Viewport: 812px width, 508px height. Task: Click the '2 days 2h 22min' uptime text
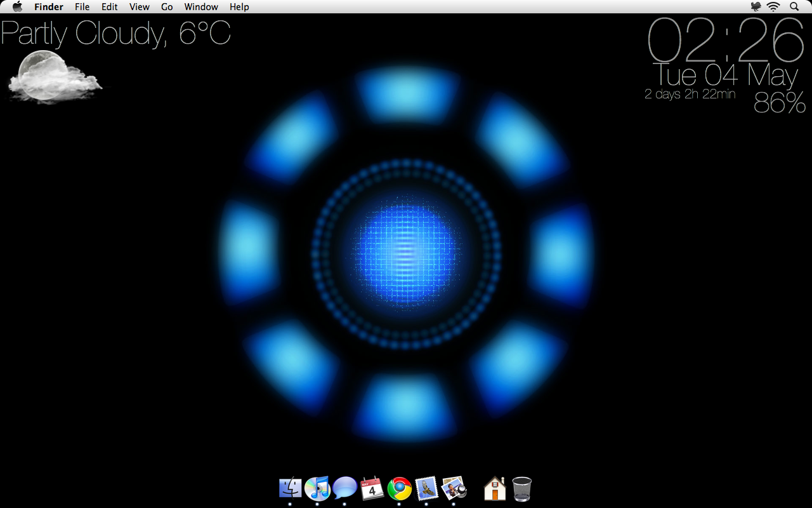pyautogui.click(x=690, y=95)
